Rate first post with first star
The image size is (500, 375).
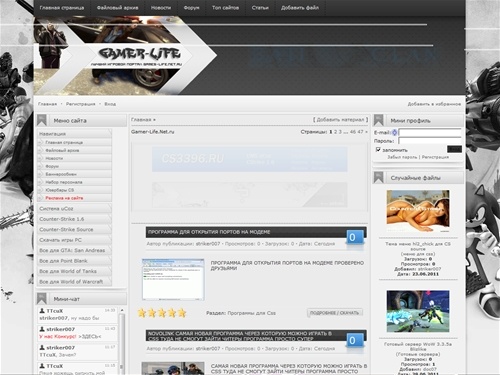[x=142, y=313]
